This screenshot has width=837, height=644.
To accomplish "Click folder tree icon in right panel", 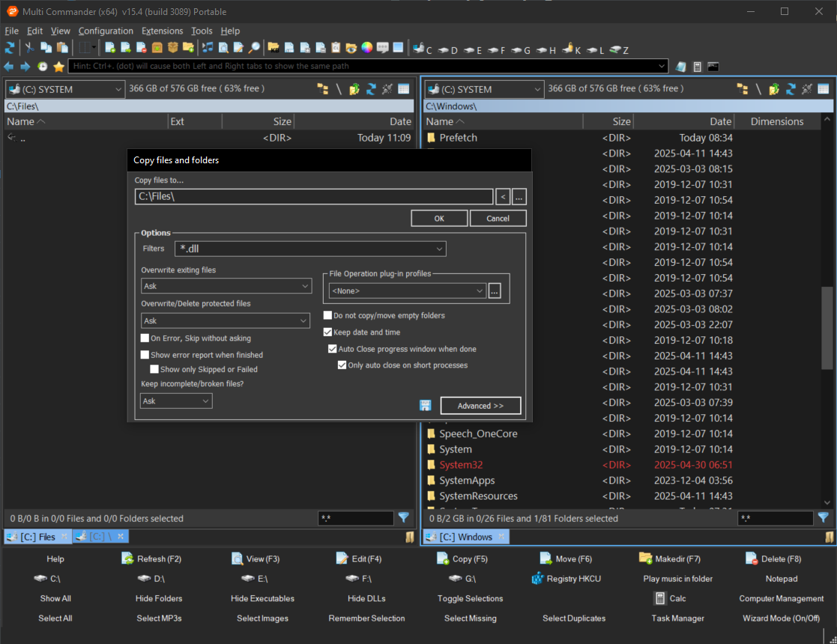I will coord(742,89).
